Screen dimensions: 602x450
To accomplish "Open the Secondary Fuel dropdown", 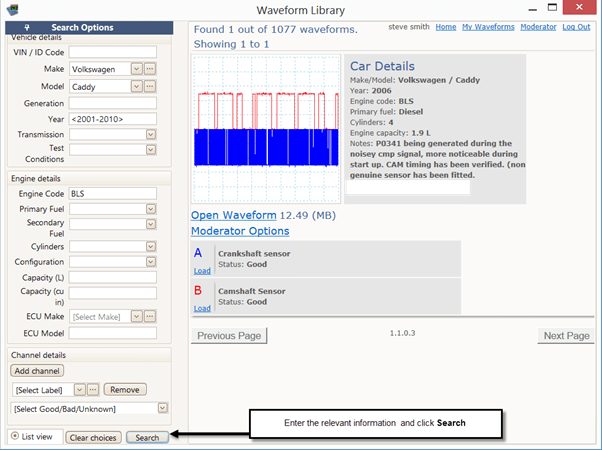I will (x=151, y=224).
